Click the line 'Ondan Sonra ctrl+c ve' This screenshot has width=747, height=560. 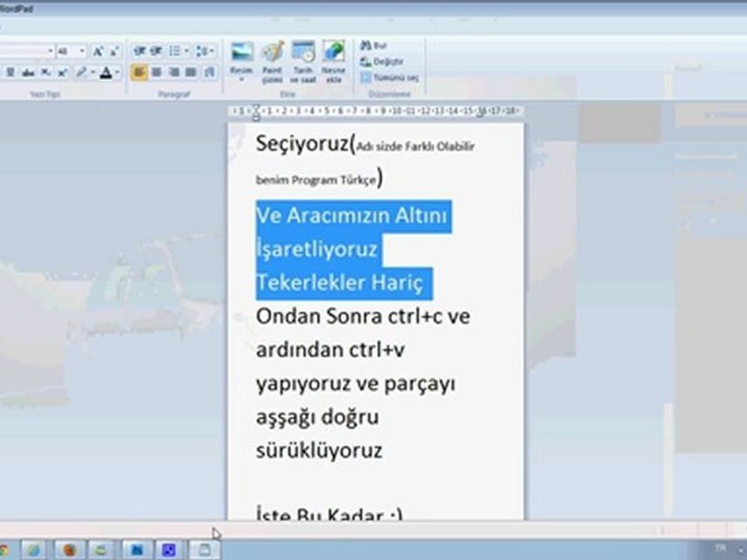[363, 317]
